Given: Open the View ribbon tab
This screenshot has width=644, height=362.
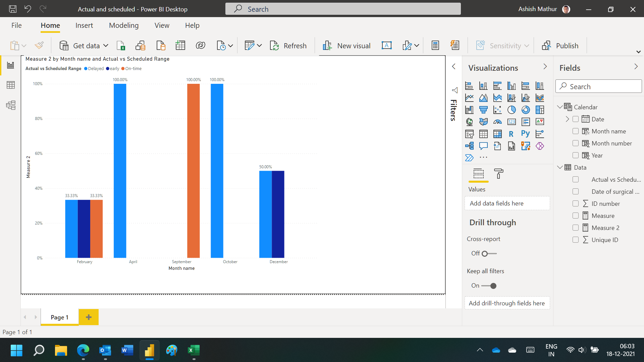Looking at the screenshot, I should tap(162, 25).
